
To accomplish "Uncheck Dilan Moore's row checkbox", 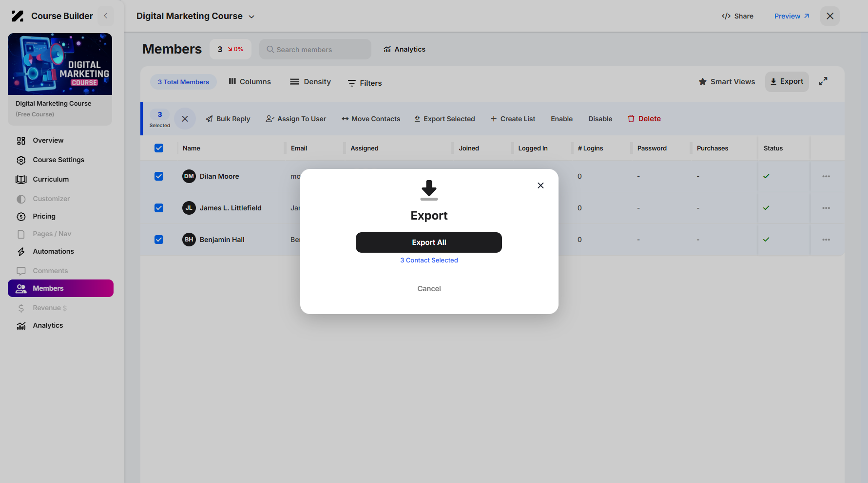I will 159,176.
